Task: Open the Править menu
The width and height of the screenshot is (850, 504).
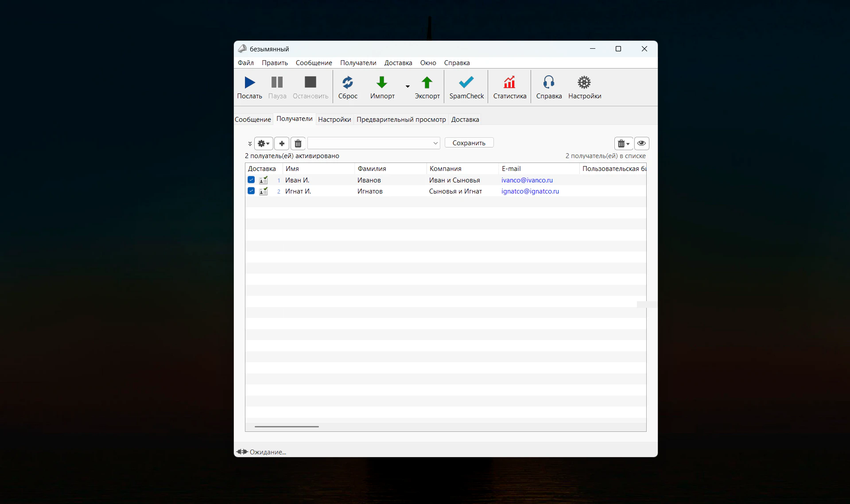Action: [x=275, y=63]
